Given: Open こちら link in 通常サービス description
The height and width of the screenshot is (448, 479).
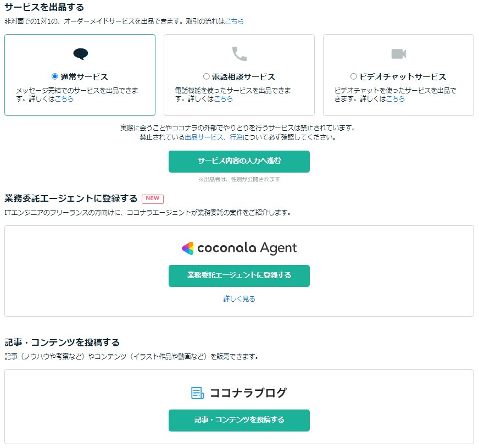Looking at the screenshot, I should (x=64, y=99).
